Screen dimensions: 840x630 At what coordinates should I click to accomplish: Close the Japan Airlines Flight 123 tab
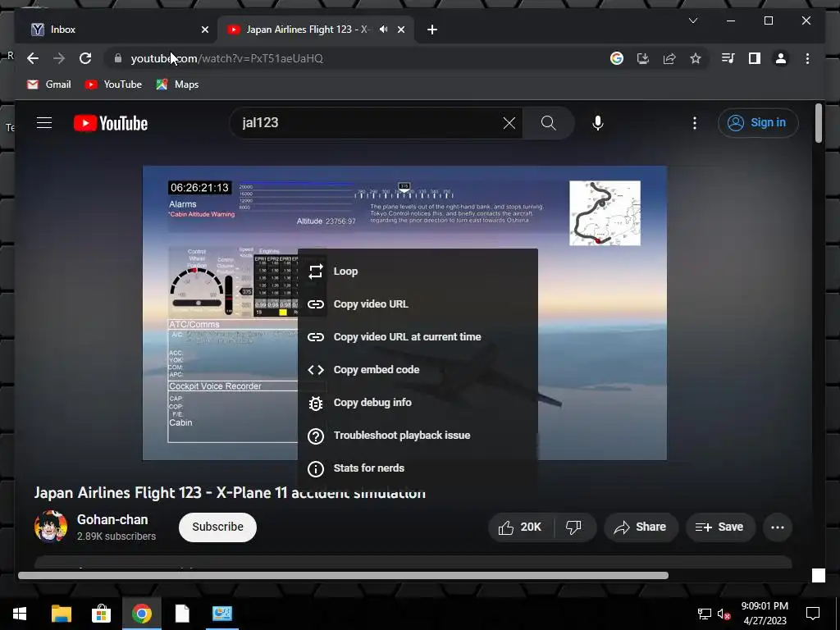(x=400, y=30)
